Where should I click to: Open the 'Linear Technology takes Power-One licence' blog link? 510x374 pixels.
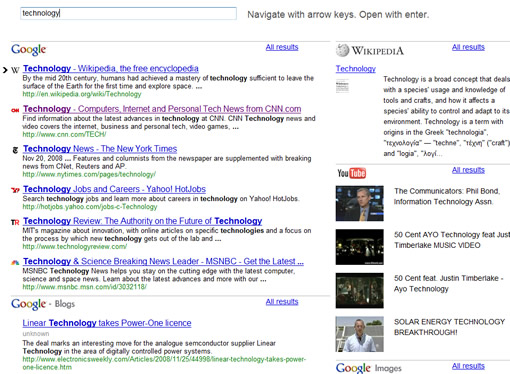click(x=107, y=323)
